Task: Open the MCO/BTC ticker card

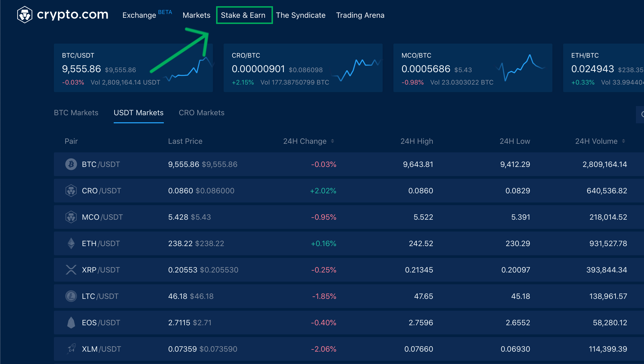Action: 473,68
